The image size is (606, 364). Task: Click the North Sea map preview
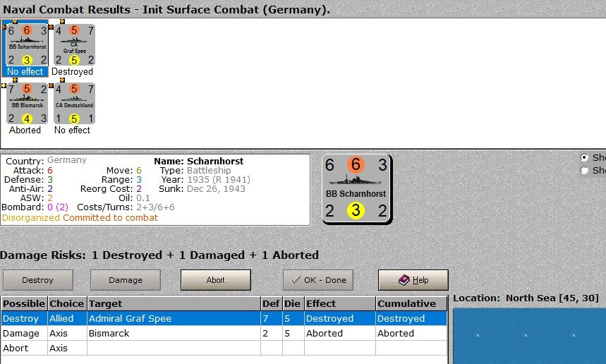529,336
